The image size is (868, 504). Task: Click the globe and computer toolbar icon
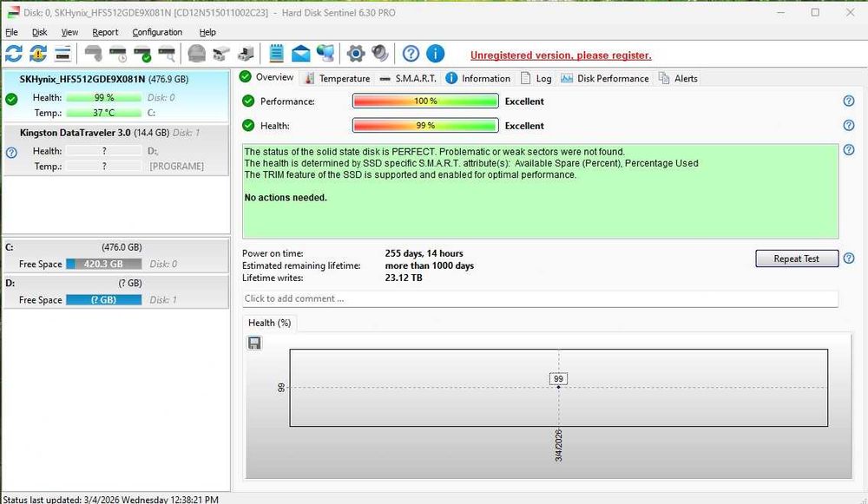325,54
